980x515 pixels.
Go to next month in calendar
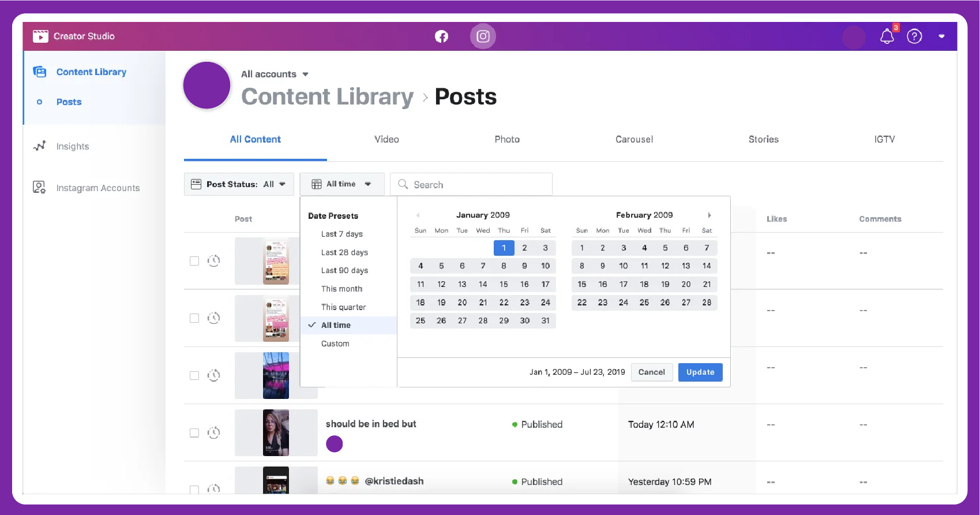coord(709,215)
